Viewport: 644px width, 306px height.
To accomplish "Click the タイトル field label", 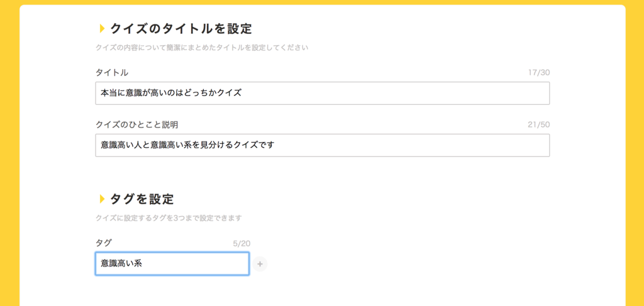I will (x=112, y=73).
